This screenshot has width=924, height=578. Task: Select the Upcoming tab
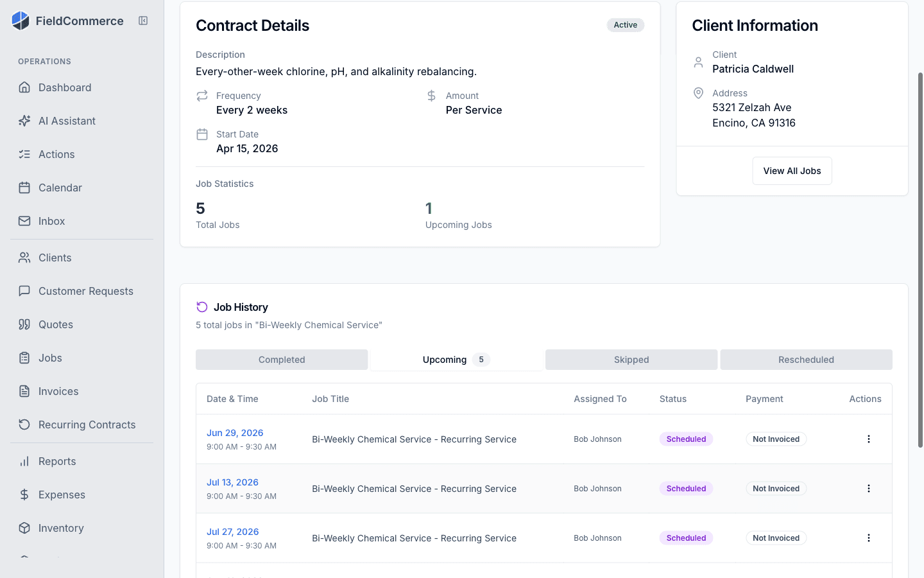coord(456,360)
